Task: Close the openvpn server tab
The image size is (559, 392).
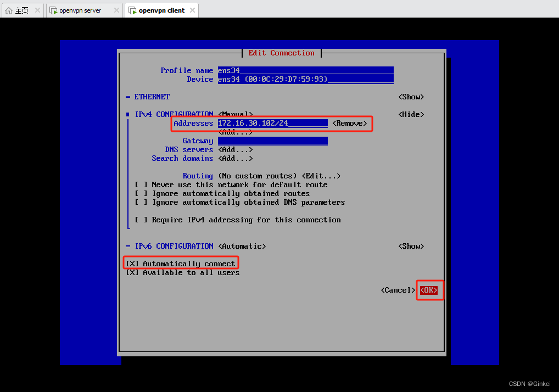Action: click(116, 10)
